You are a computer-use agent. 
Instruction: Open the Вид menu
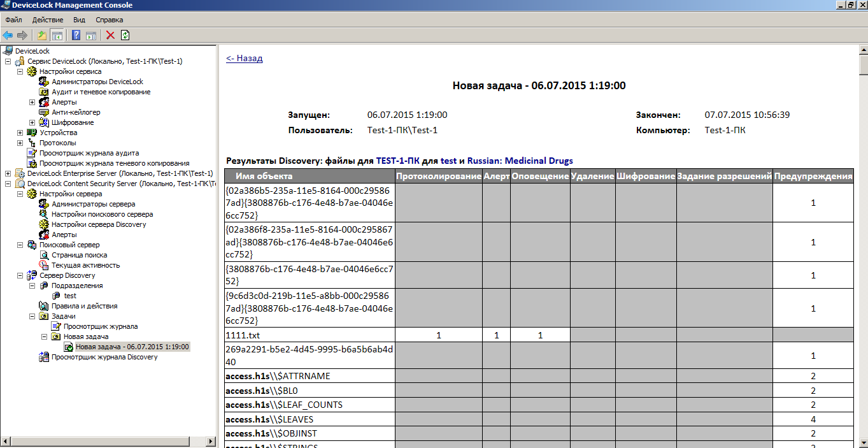pos(79,20)
